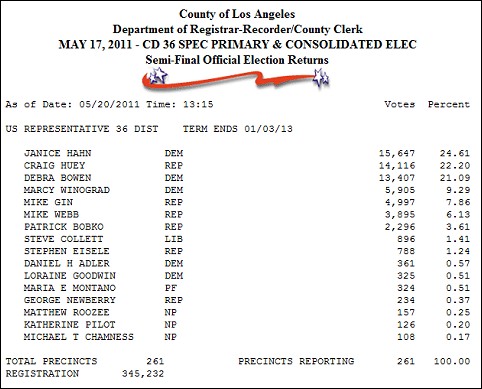The height and width of the screenshot is (389, 482).
Task: Click the US REPRESENTATIVE 36 DIST heading
Action: coord(82,129)
